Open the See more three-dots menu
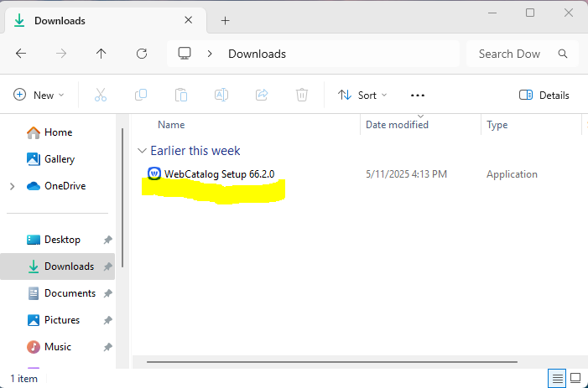The width and height of the screenshot is (588, 388). pos(418,96)
